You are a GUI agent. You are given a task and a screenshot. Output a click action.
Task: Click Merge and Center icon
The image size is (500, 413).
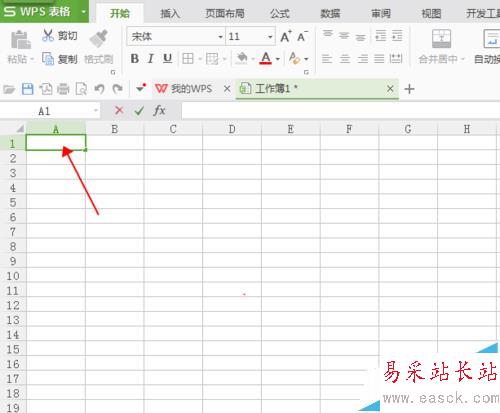click(x=441, y=38)
